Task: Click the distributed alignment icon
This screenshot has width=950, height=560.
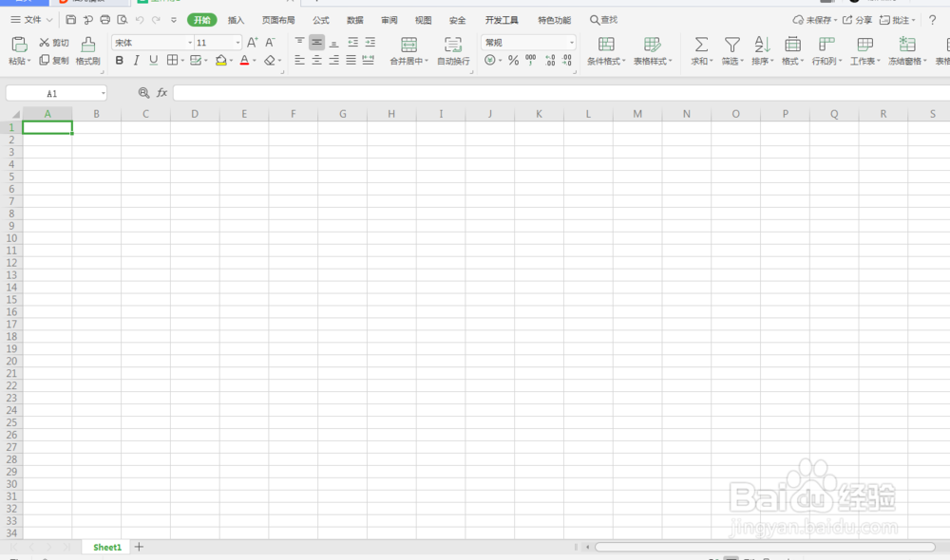Action: coord(368,60)
